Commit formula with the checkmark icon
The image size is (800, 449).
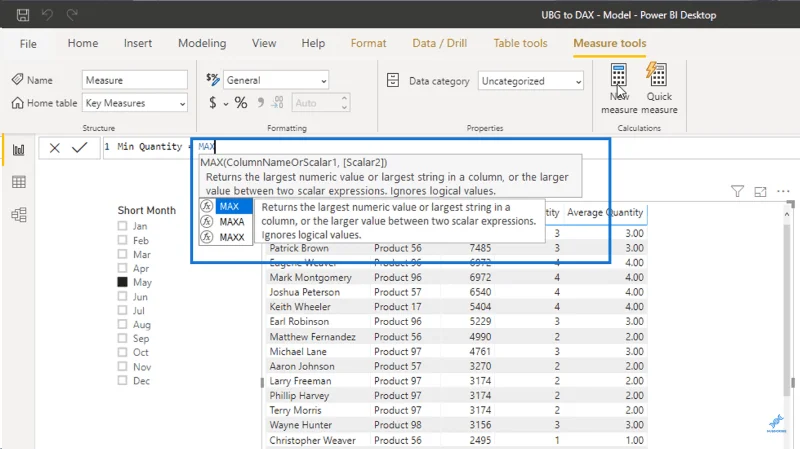click(x=80, y=147)
